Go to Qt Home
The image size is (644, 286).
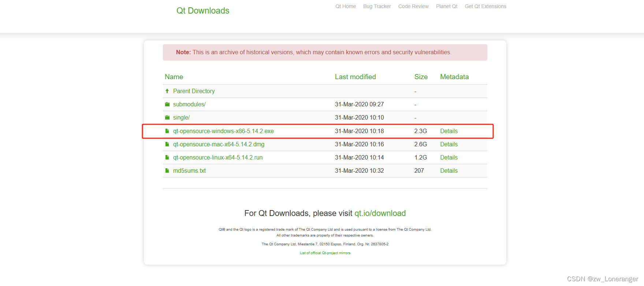[x=346, y=6]
